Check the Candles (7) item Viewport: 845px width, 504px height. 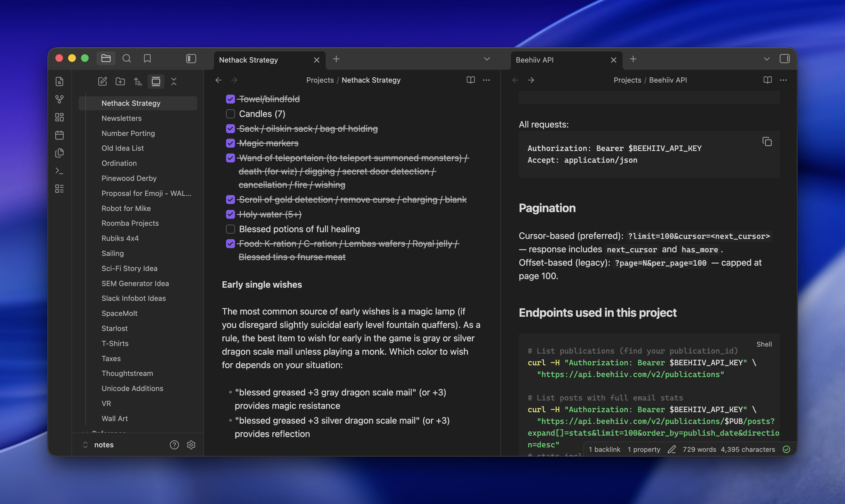pos(230,114)
